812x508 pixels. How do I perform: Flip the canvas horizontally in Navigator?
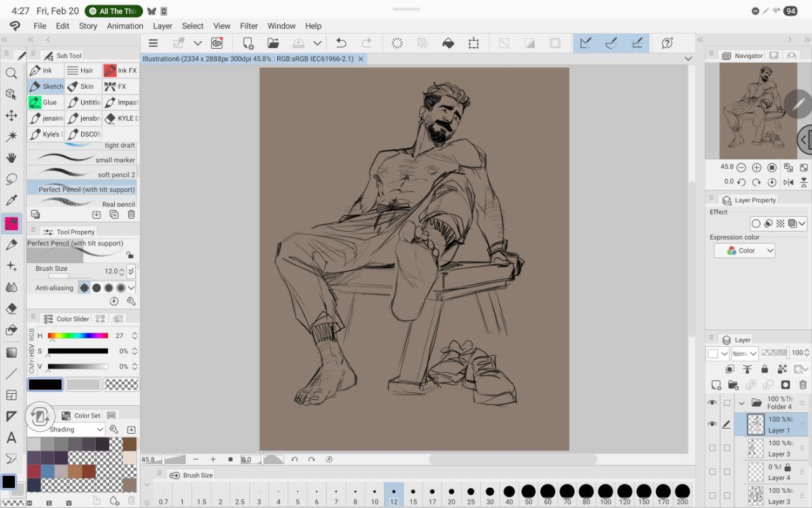pyautogui.click(x=788, y=182)
